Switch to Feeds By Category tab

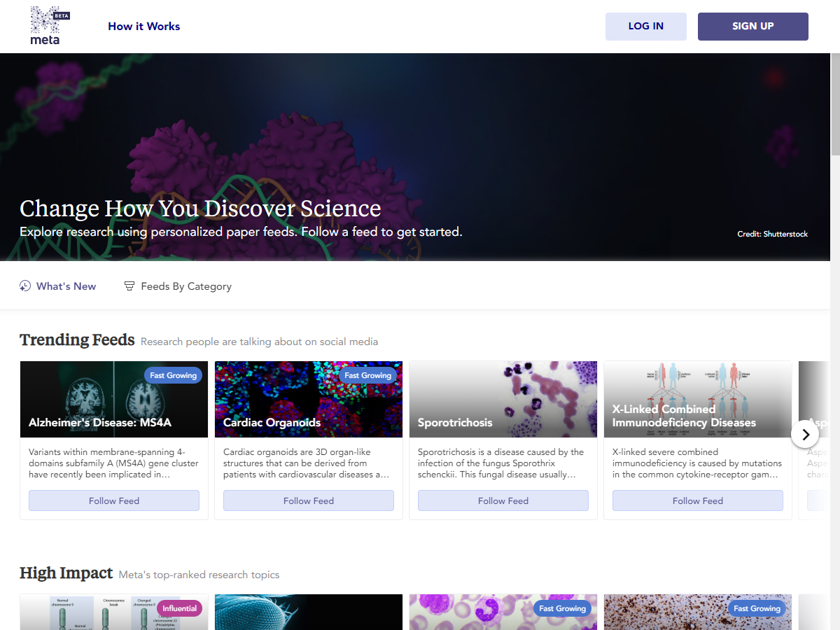coord(185,286)
